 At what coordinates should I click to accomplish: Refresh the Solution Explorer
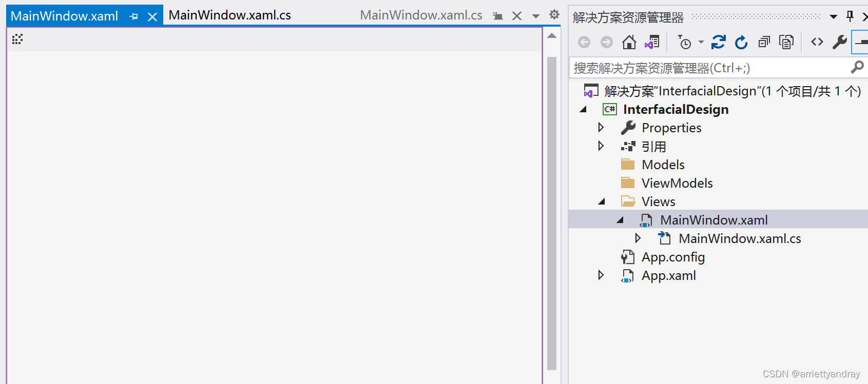[x=741, y=42]
